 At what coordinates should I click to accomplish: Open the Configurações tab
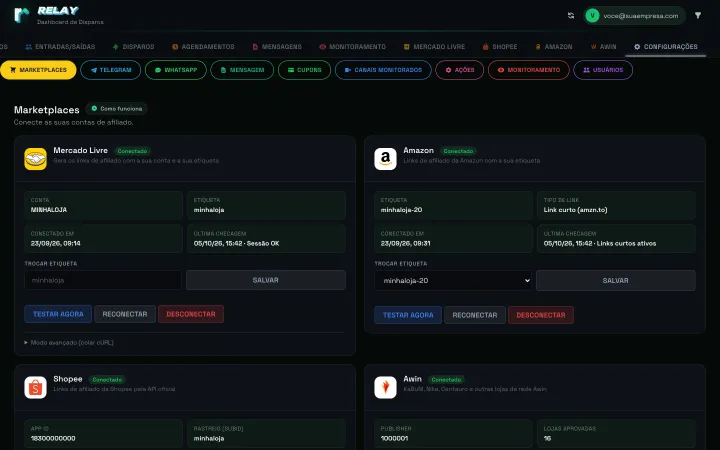click(665, 47)
